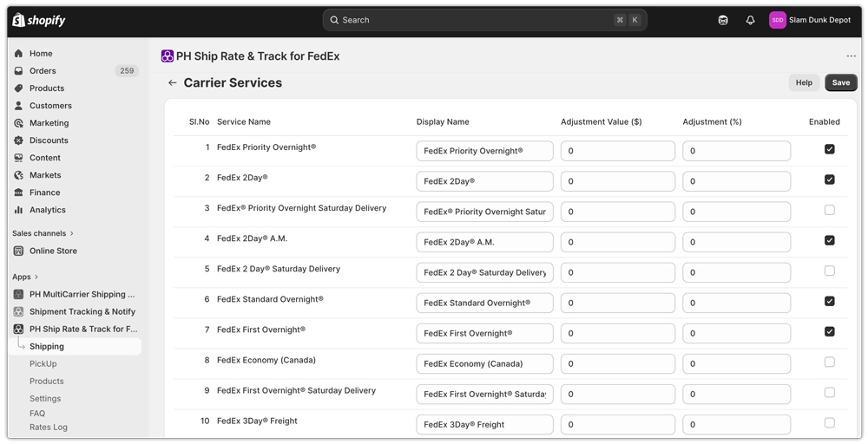
Task: Click the Orders inbox icon
Action: [x=18, y=71]
